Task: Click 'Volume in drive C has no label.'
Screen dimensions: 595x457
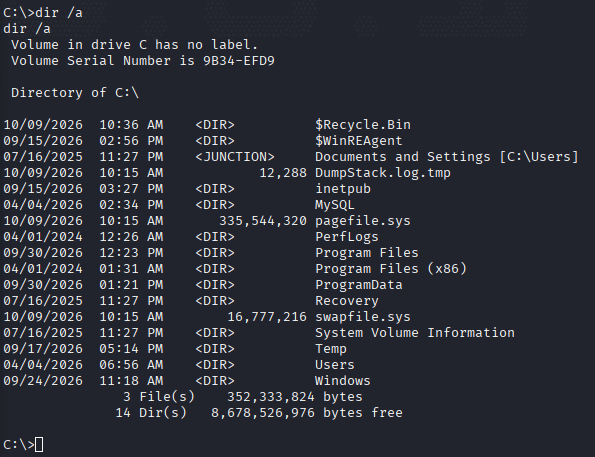Action: pyautogui.click(x=135, y=45)
